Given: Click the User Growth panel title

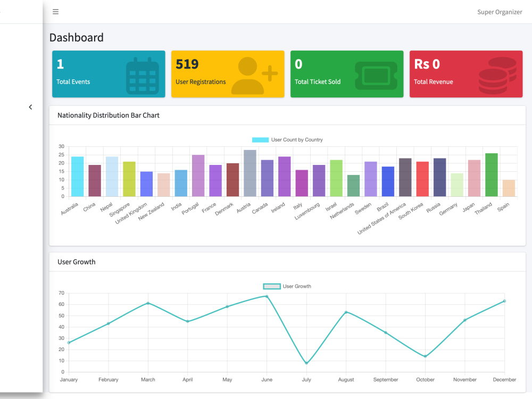Looking at the screenshot, I should 76,262.
